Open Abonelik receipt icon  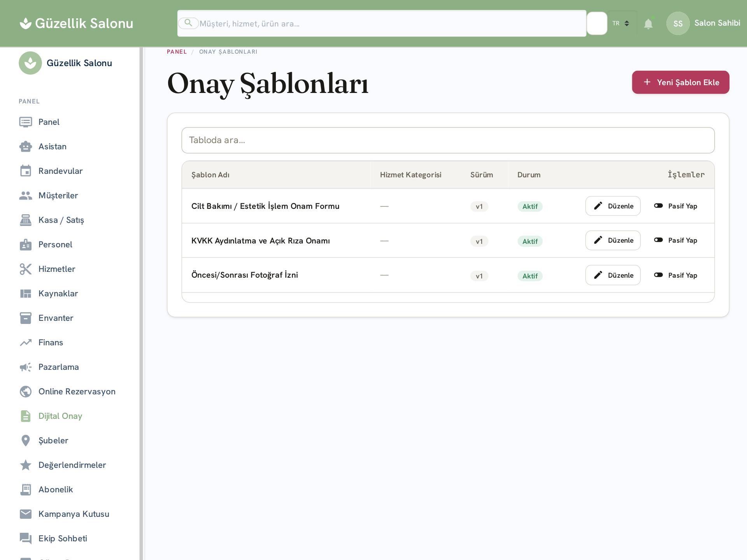26,490
